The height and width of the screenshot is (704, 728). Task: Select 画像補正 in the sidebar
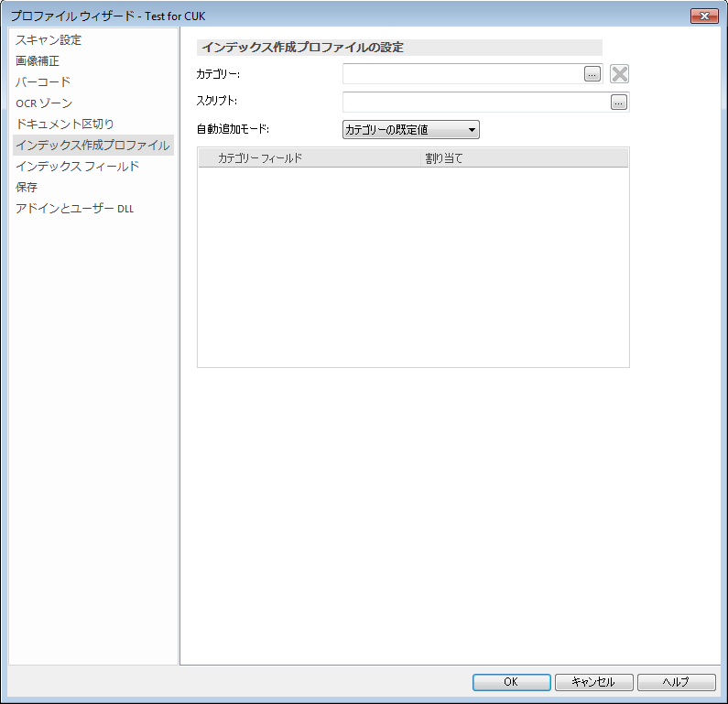38,60
